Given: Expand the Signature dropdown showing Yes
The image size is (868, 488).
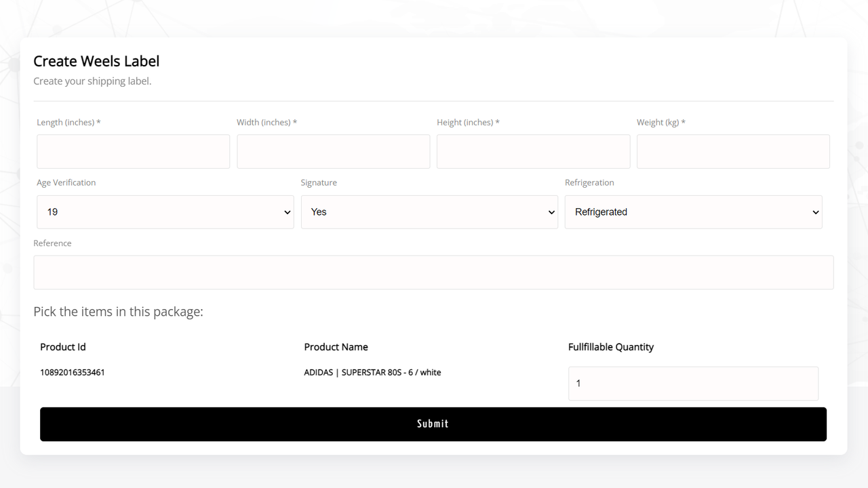Looking at the screenshot, I should pos(429,212).
